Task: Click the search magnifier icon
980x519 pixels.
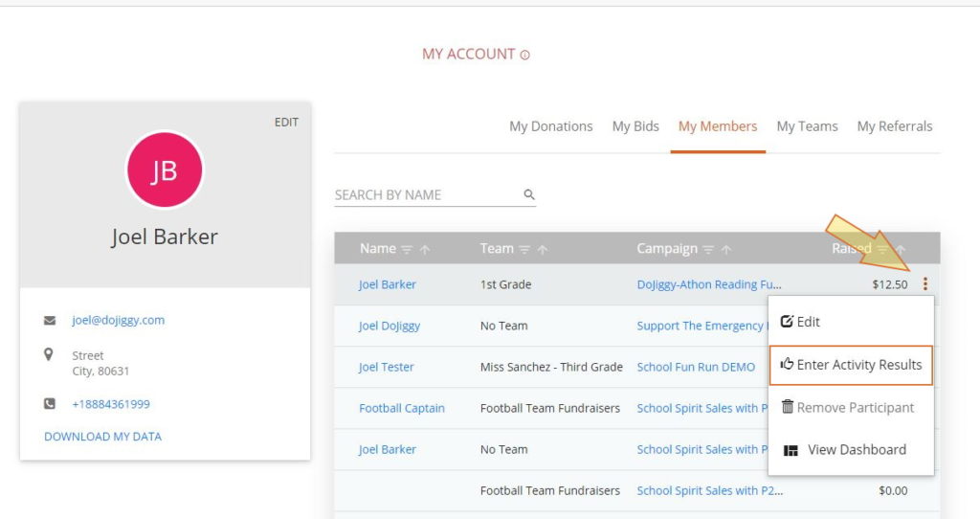Action: 528,194
